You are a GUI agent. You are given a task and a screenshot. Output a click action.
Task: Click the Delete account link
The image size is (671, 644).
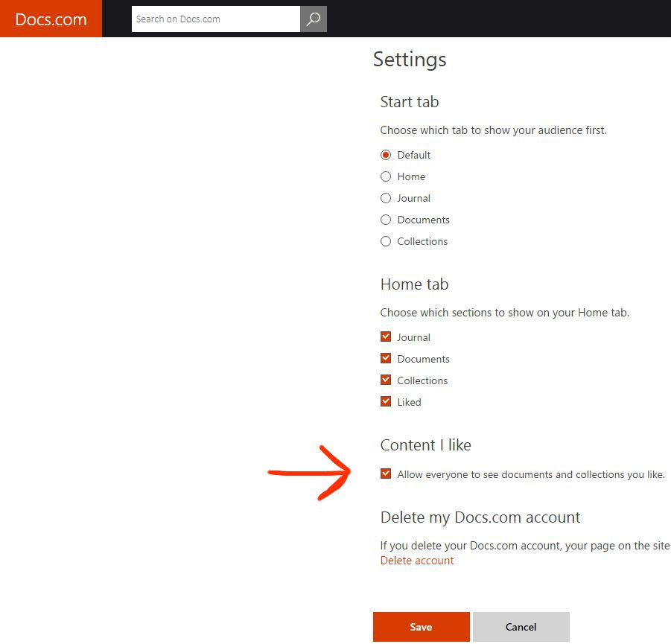417,561
